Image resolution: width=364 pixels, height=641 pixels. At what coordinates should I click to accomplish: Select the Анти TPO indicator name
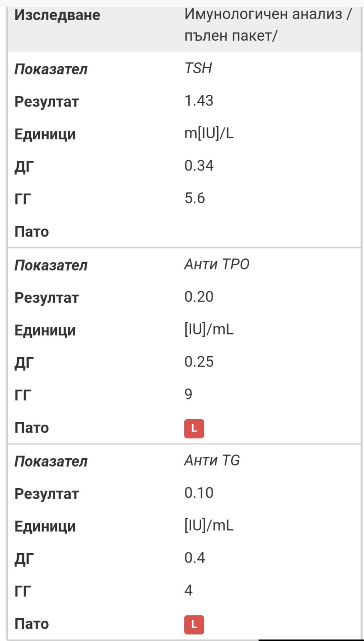coord(217,264)
